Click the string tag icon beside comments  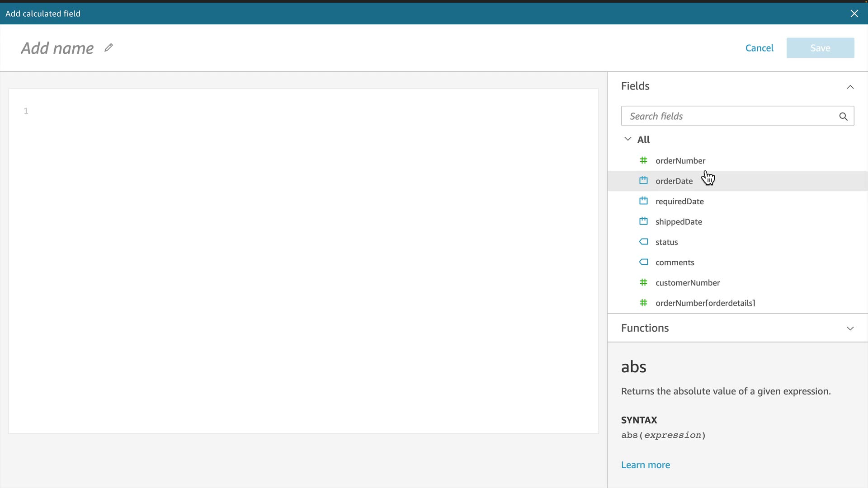tap(643, 262)
